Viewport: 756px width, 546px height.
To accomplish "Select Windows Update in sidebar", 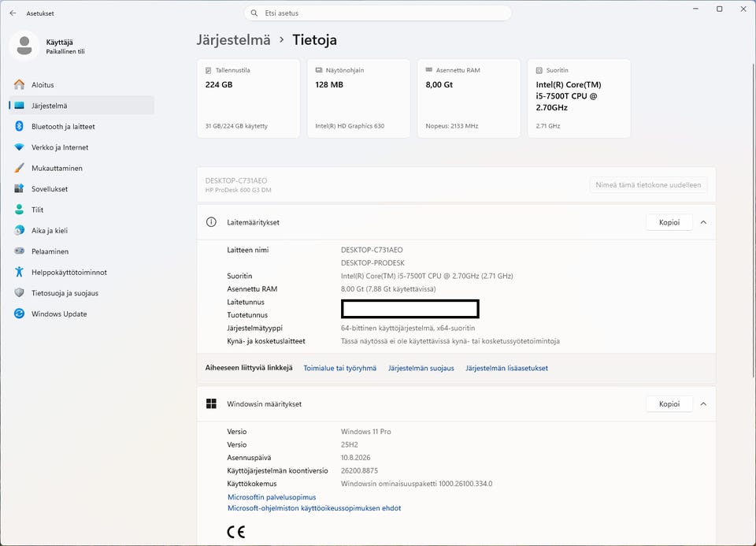I will pos(81,314).
